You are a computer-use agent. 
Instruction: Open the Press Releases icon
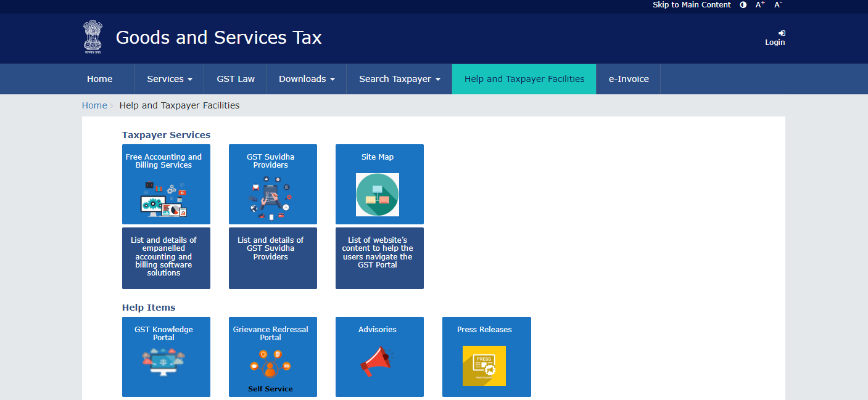pyautogui.click(x=484, y=365)
